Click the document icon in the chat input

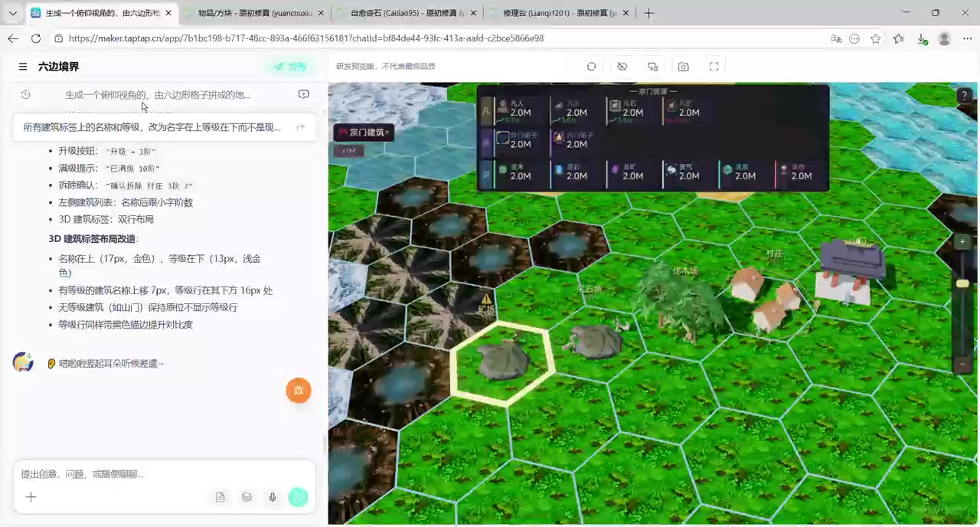[x=220, y=497]
